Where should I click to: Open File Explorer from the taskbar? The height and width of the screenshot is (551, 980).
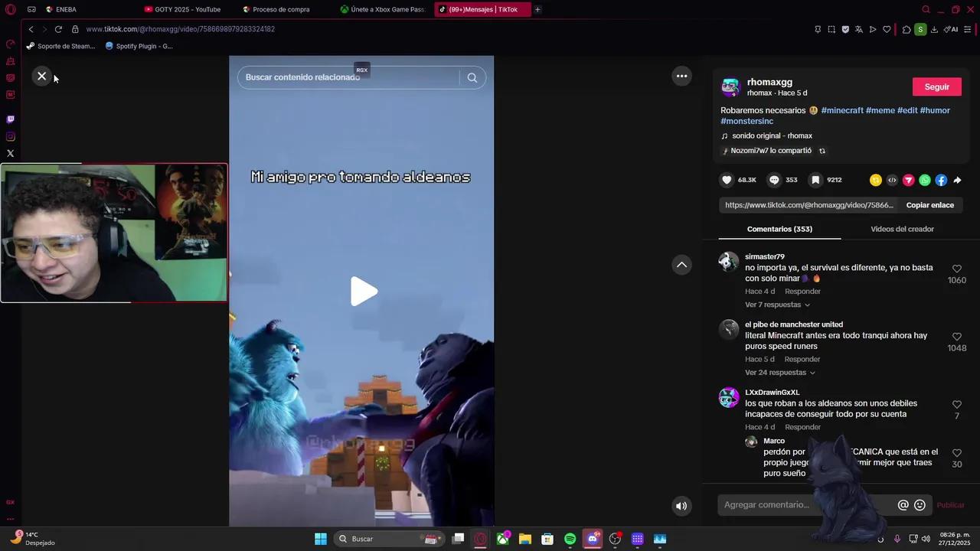[x=524, y=539]
